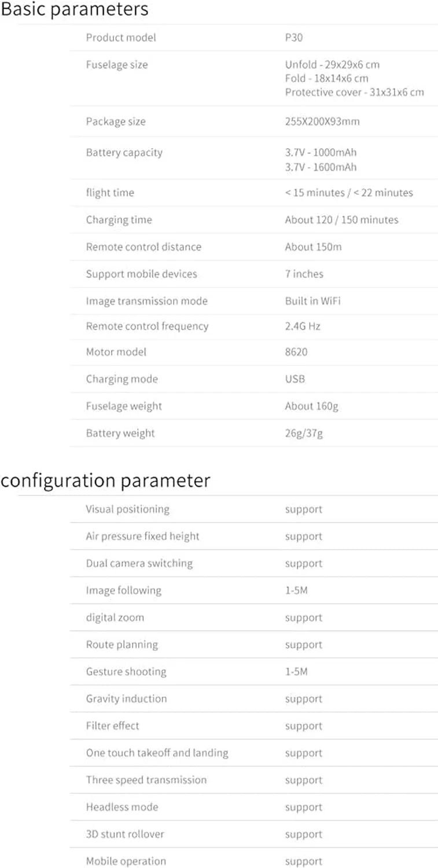Click the Gesture shooting label
The width and height of the screenshot is (438, 868).
click(x=126, y=672)
